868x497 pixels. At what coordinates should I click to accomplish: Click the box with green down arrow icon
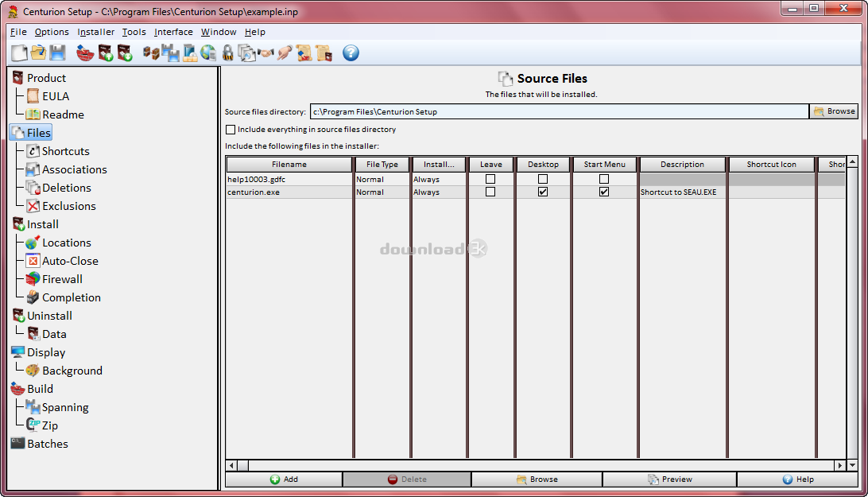(125, 53)
